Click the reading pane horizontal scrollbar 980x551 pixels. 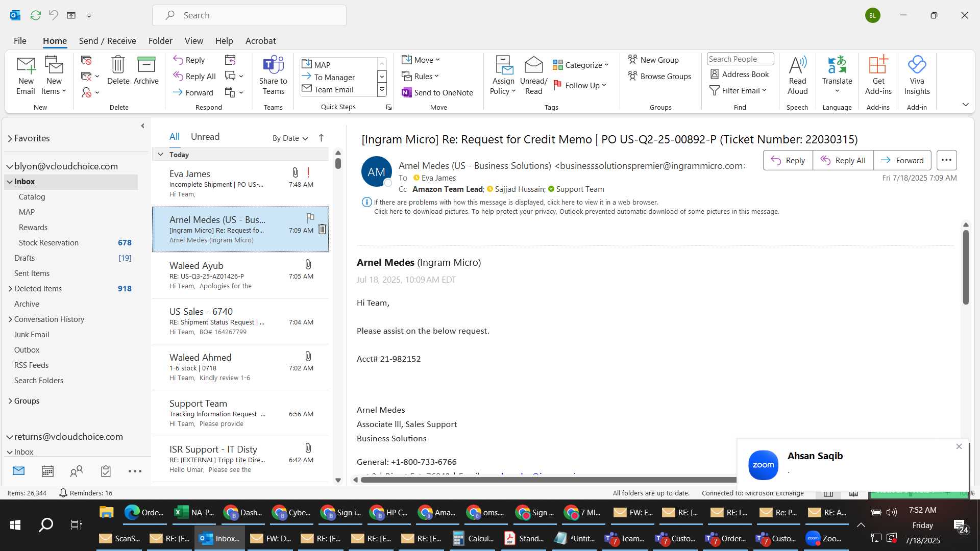click(x=548, y=480)
